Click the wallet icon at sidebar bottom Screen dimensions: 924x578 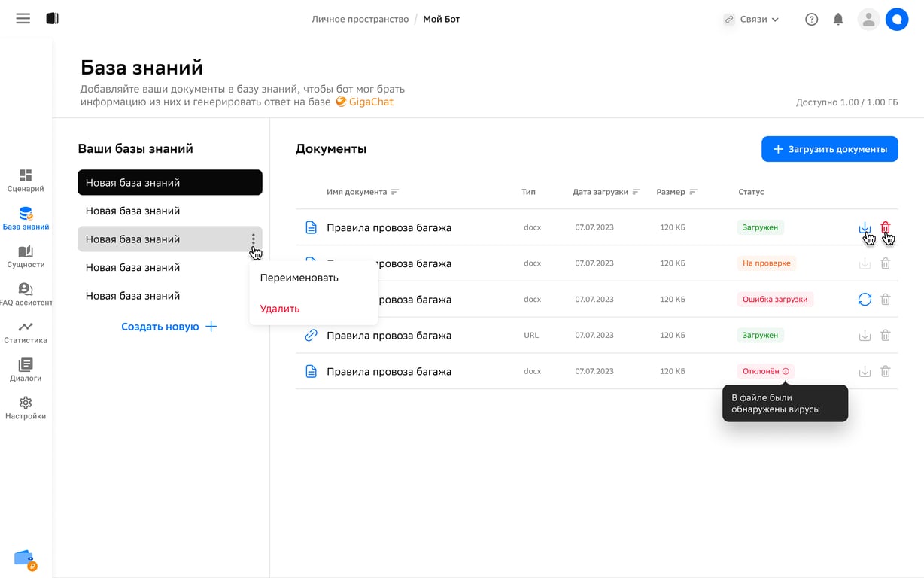25,559
